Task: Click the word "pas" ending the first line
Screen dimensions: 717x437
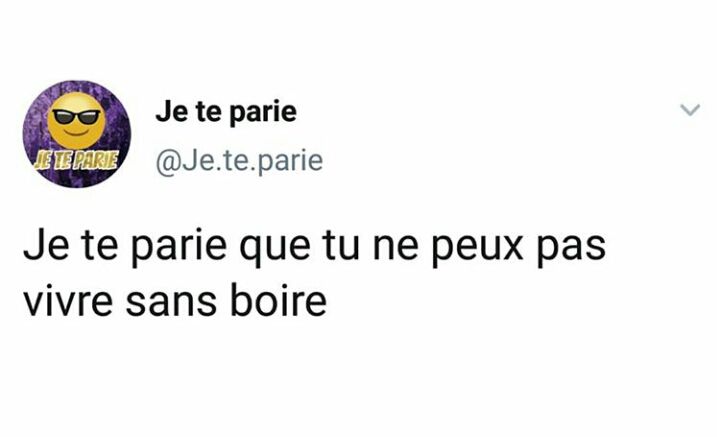Action: [x=571, y=250]
